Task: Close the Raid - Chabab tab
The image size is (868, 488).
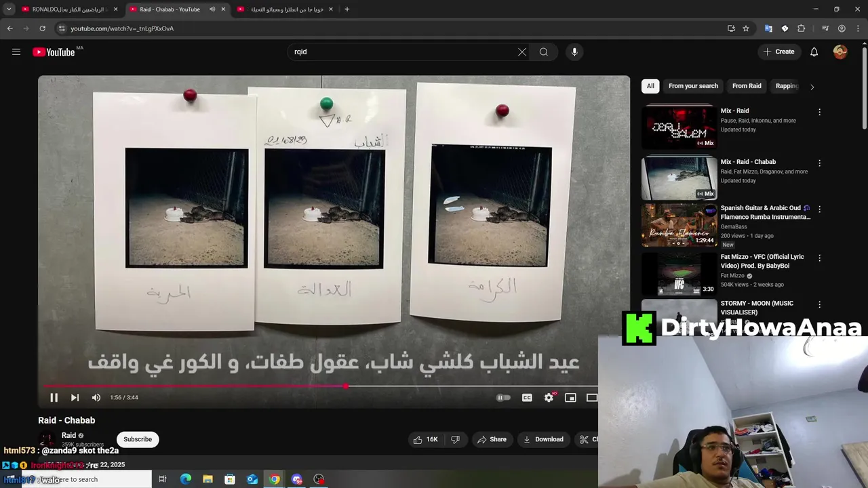Action: [223, 9]
